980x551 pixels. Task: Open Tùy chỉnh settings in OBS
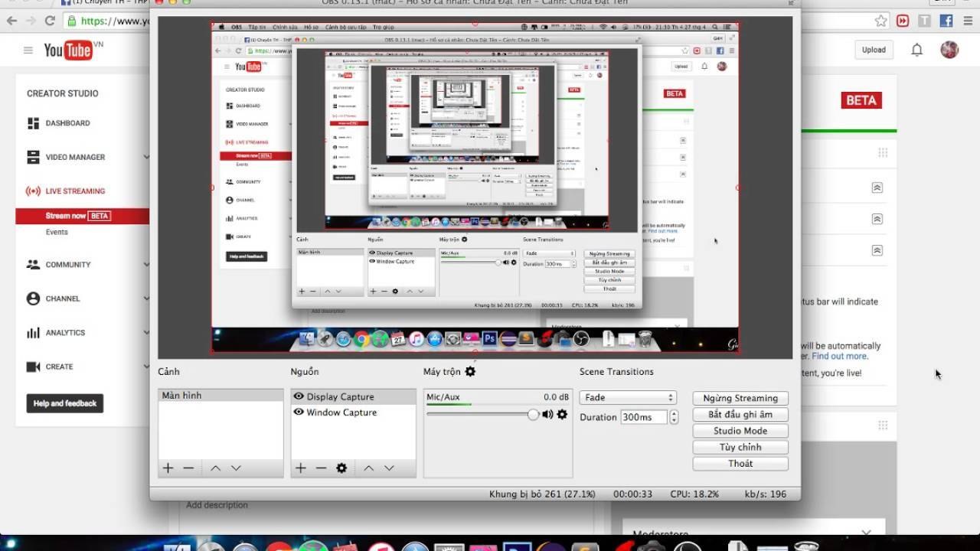[x=740, y=447]
